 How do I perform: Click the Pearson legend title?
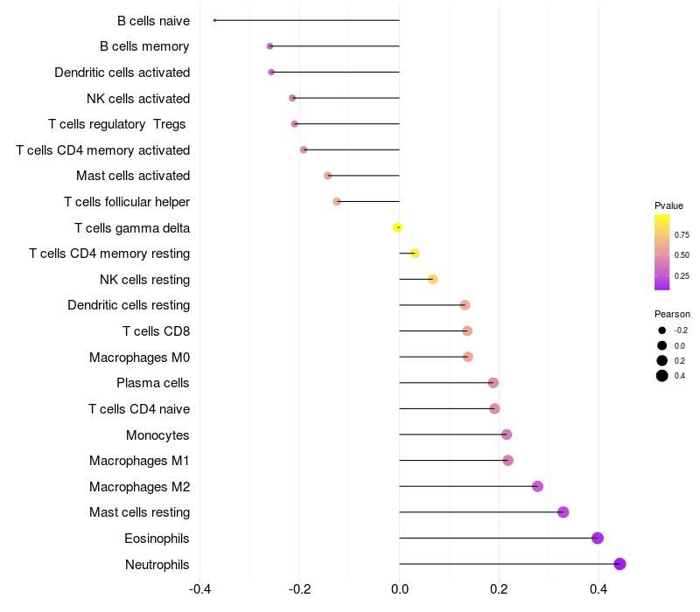point(672,314)
